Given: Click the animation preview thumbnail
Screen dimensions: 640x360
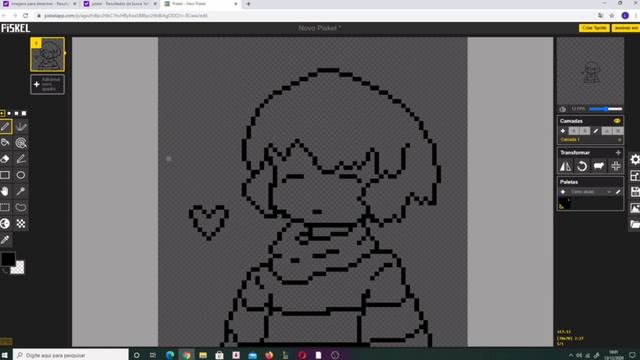Looking at the screenshot, I should tap(590, 71).
